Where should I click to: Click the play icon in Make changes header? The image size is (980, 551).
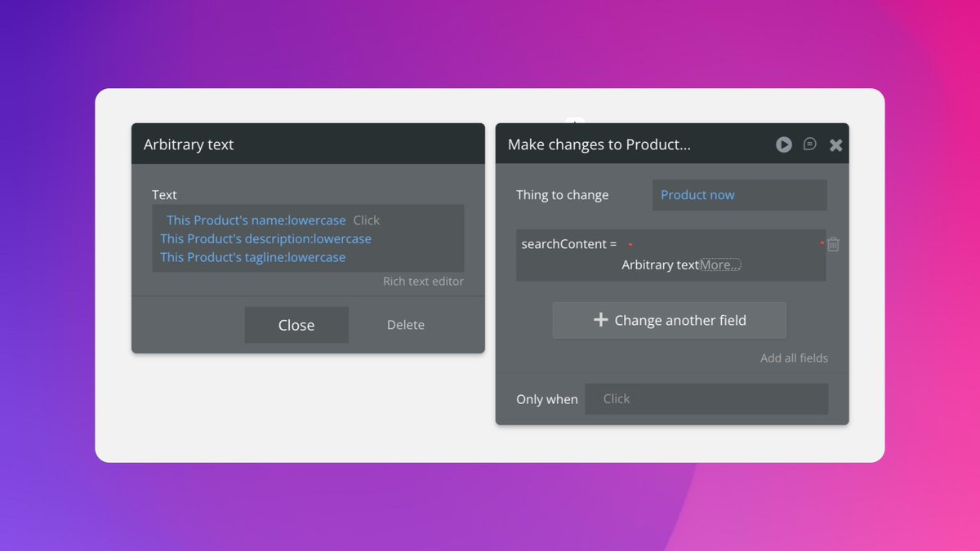[784, 144]
